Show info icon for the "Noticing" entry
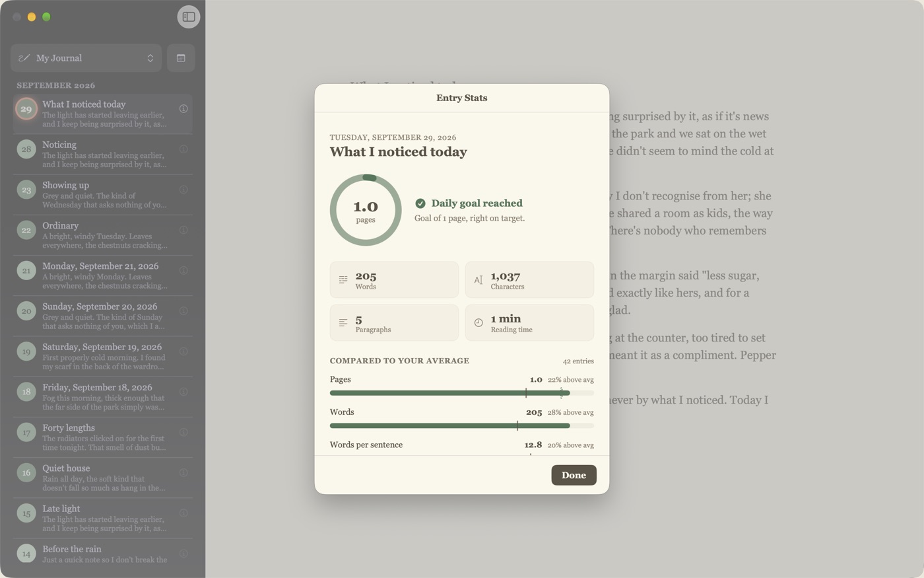The width and height of the screenshot is (924, 578). pos(183,149)
